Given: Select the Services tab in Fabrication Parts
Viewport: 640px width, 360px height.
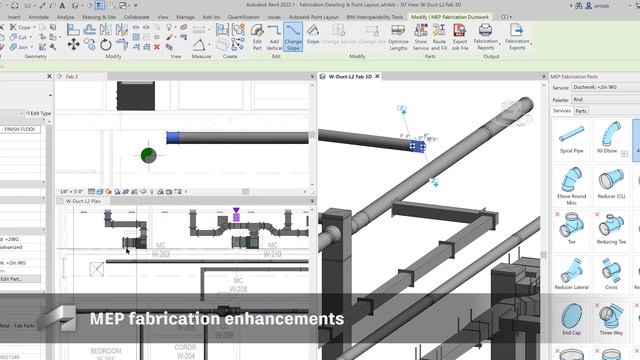Looking at the screenshot, I should click(562, 111).
